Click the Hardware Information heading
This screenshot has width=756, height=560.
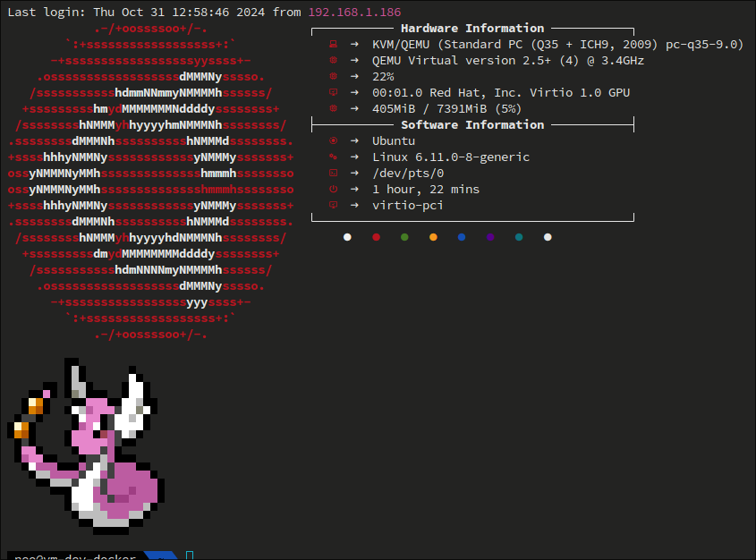pyautogui.click(x=472, y=28)
